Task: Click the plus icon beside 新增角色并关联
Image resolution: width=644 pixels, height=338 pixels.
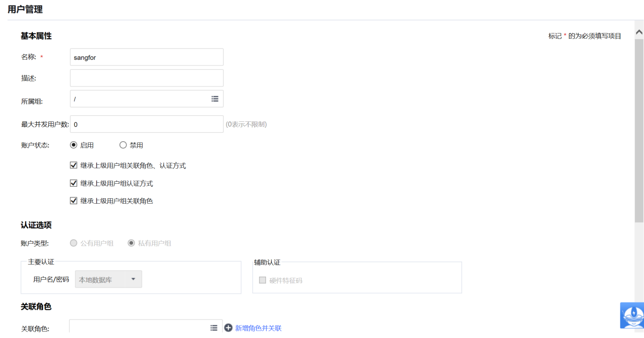Action: click(x=228, y=328)
